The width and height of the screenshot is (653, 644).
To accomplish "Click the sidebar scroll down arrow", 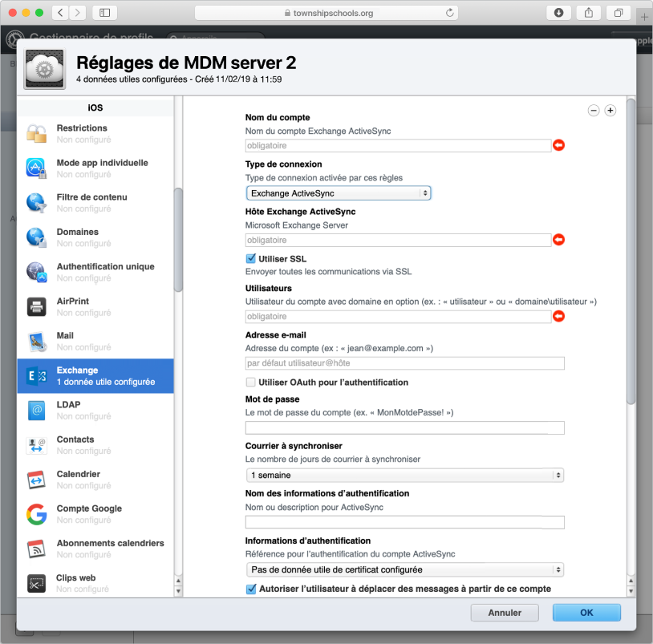I will [178, 591].
